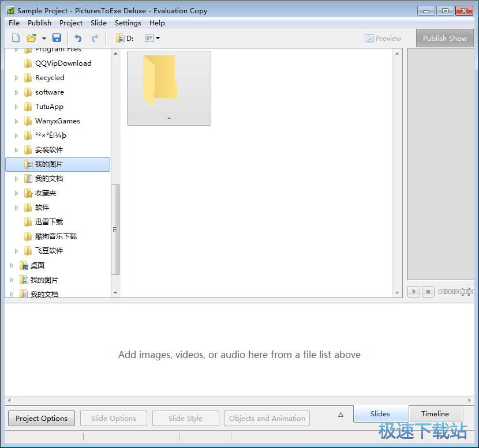Expand the 桌面 tree node
The width and height of the screenshot is (479, 448).
point(12,265)
